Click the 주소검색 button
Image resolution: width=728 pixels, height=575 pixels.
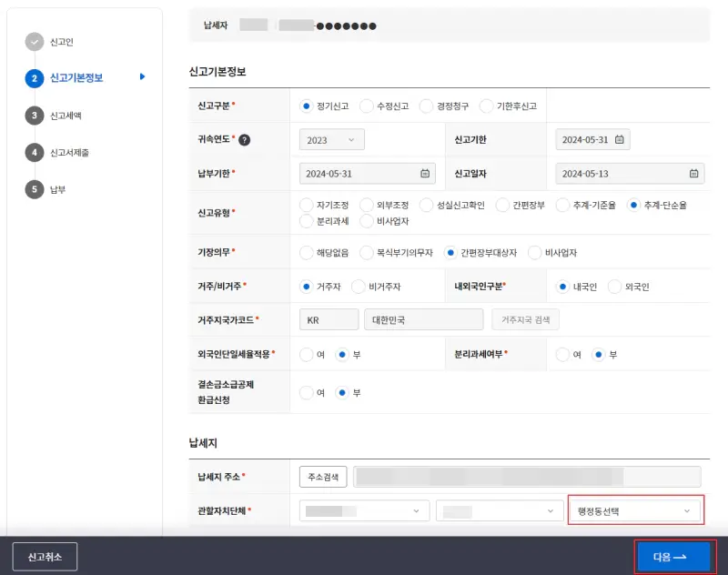(x=323, y=476)
